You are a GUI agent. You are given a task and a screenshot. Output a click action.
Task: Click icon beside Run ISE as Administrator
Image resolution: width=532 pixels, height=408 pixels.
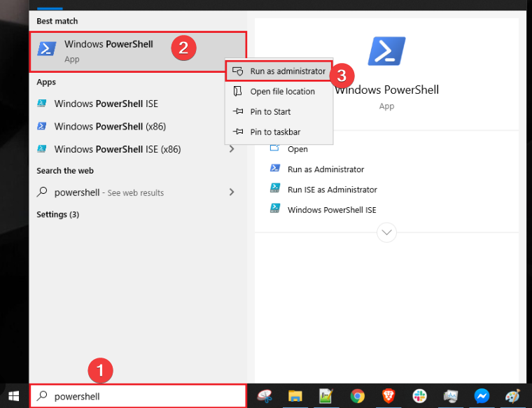point(275,188)
